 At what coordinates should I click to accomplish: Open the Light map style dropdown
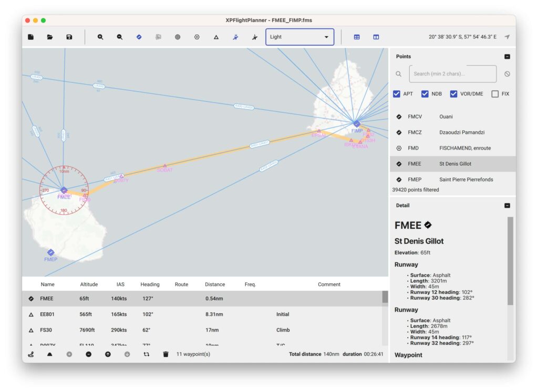299,37
